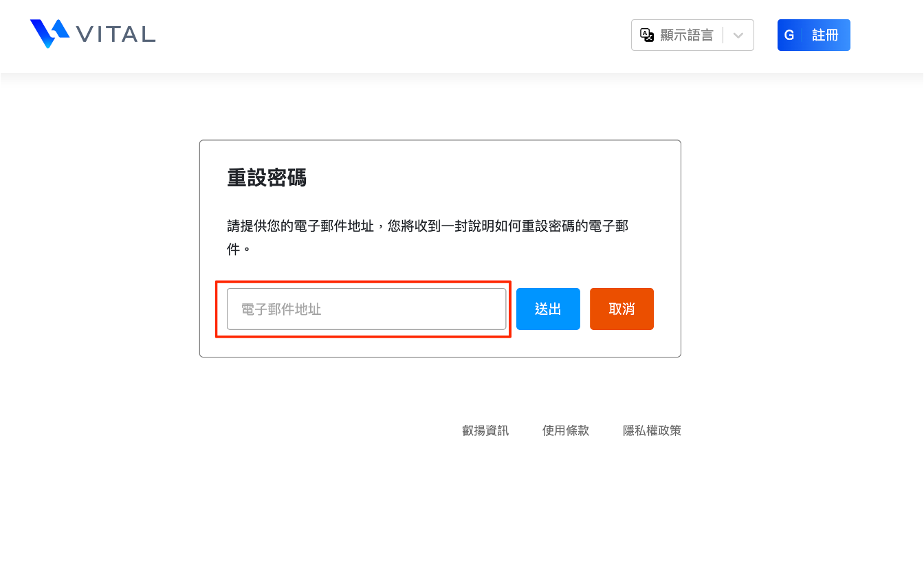Click the 重設密碼 heading
Image resolution: width=924 pixels, height=572 pixels.
click(267, 178)
